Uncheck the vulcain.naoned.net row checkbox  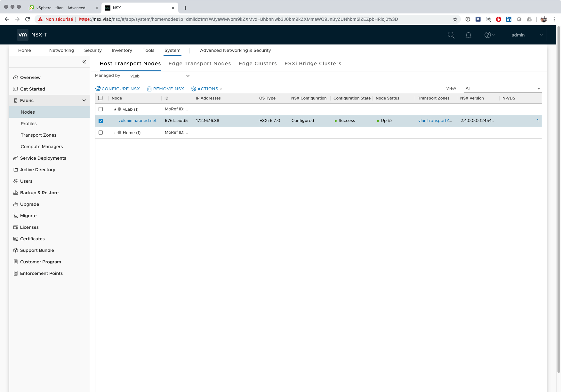(x=100, y=121)
